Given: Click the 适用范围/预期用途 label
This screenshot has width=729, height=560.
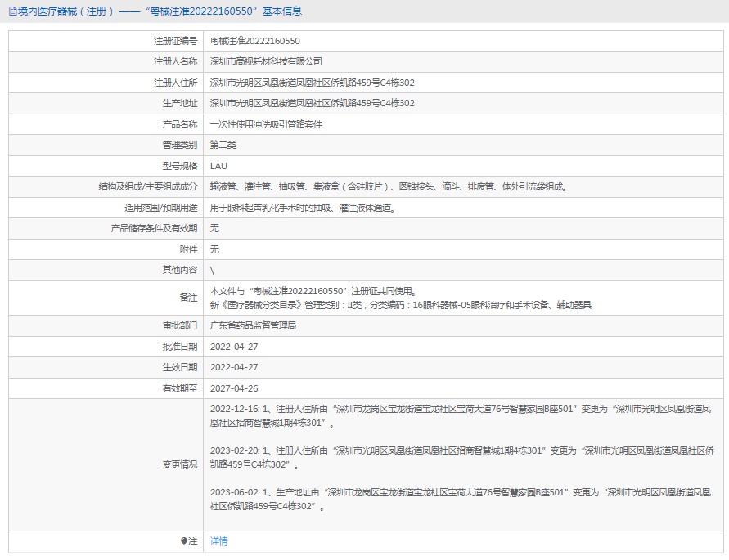Looking at the screenshot, I should (x=160, y=208).
